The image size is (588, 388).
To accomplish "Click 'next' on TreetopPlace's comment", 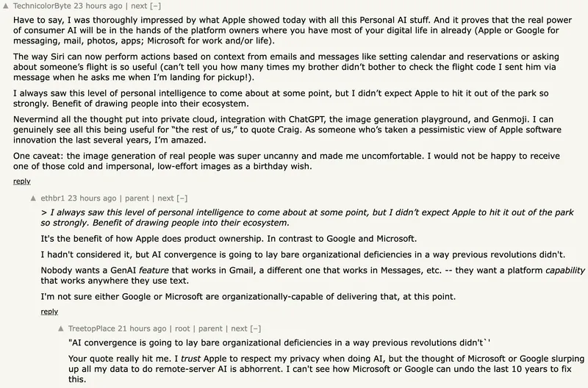I will pyautogui.click(x=240, y=328).
